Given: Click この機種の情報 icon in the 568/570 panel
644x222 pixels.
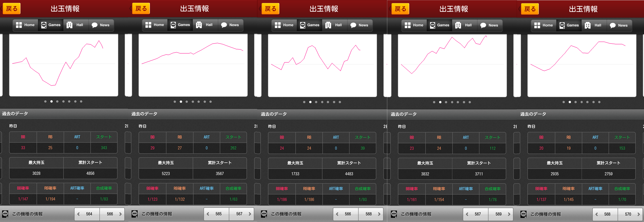Looking at the screenshot, I should 523,214.
